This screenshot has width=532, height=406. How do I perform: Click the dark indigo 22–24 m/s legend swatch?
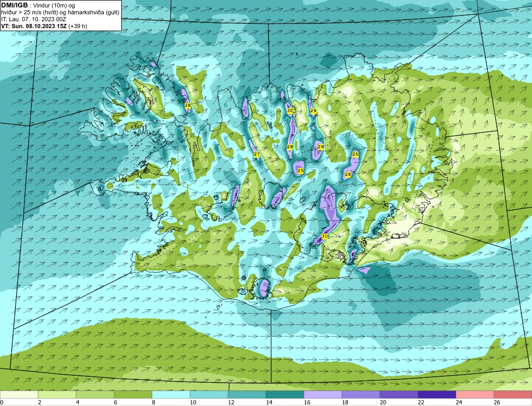pos(437,394)
